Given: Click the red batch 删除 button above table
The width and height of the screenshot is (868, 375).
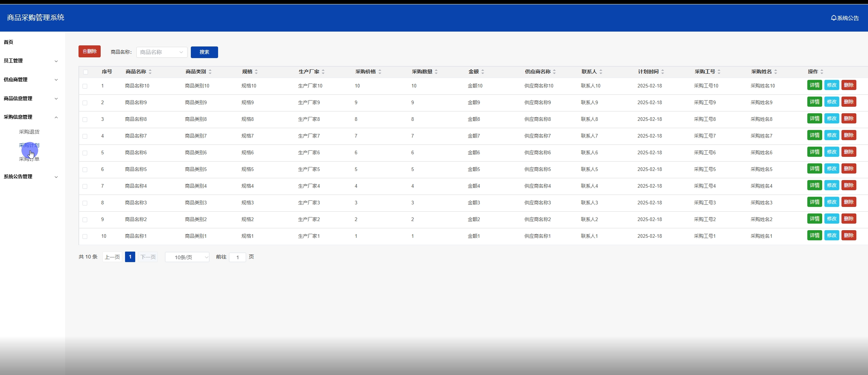Looking at the screenshot, I should tap(89, 52).
